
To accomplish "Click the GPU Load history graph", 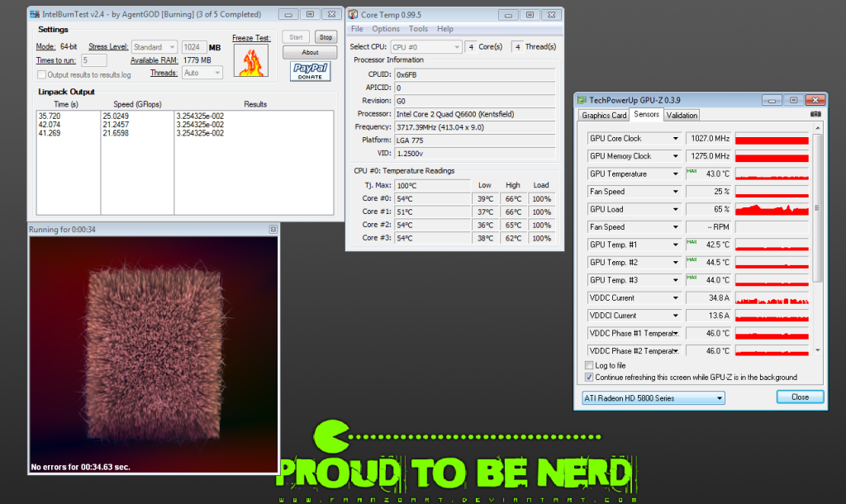I will (x=772, y=209).
